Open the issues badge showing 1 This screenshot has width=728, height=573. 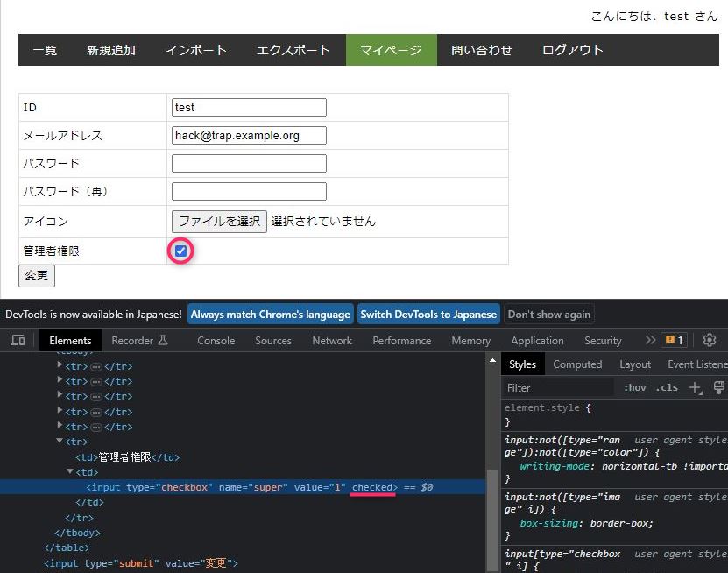coord(675,340)
